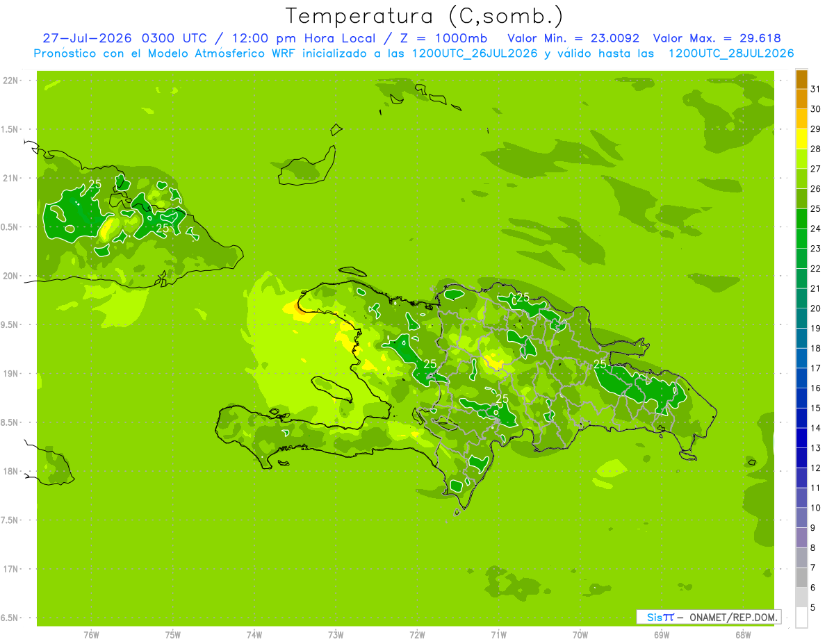
Task: Pick the green band between 26 and 27
Action: (x=801, y=179)
